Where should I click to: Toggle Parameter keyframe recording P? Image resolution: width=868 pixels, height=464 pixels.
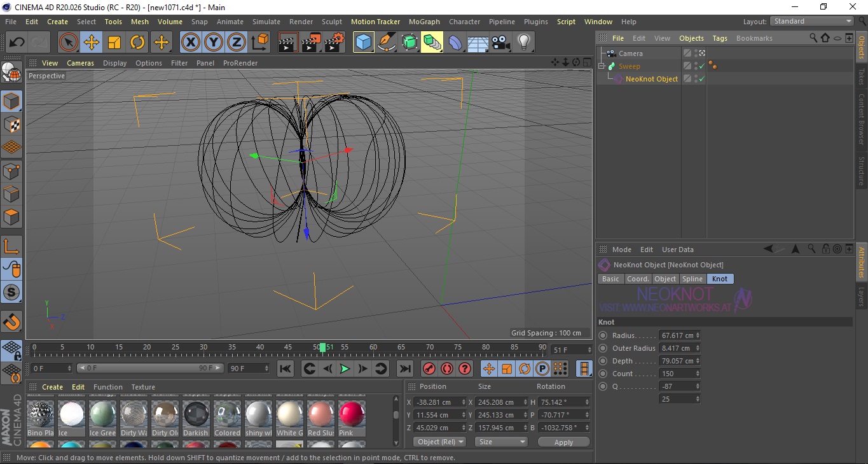542,369
